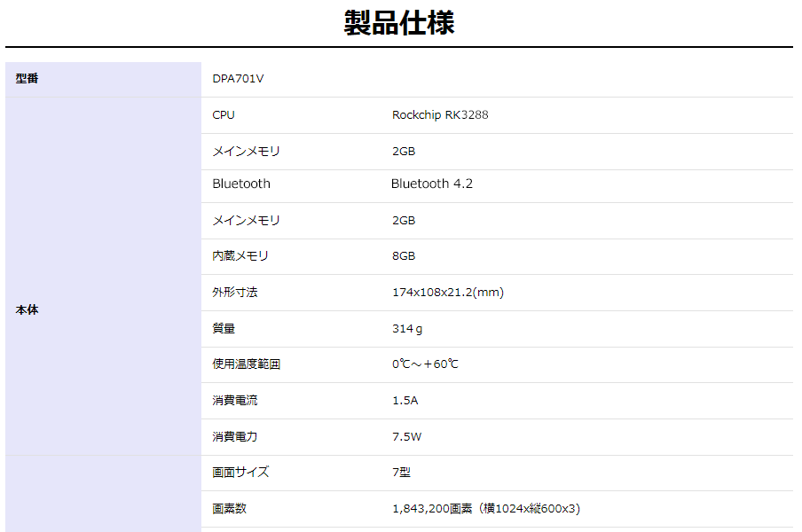The image size is (802, 532).
Task: Click the 消費電力 label
Action: click(x=235, y=437)
